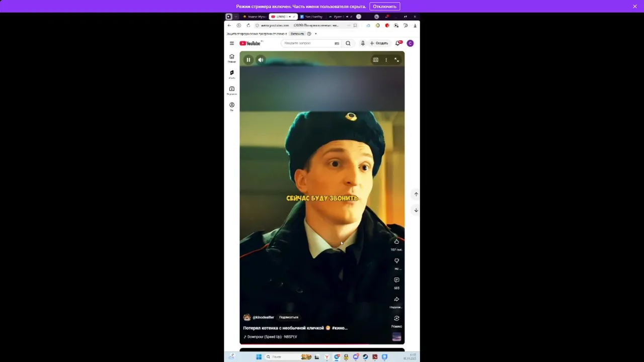644x362 pixels.
Task: Pause the playing YouTube Short
Action: (248, 60)
